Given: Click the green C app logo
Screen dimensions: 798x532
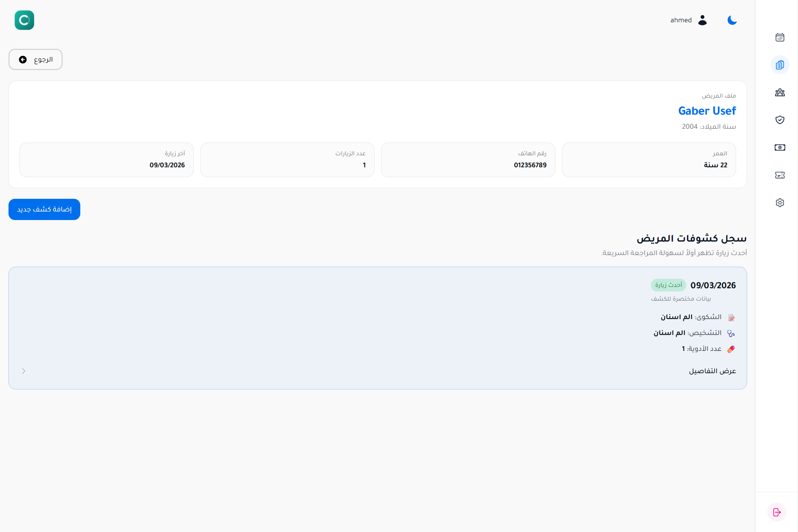Looking at the screenshot, I should [24, 20].
